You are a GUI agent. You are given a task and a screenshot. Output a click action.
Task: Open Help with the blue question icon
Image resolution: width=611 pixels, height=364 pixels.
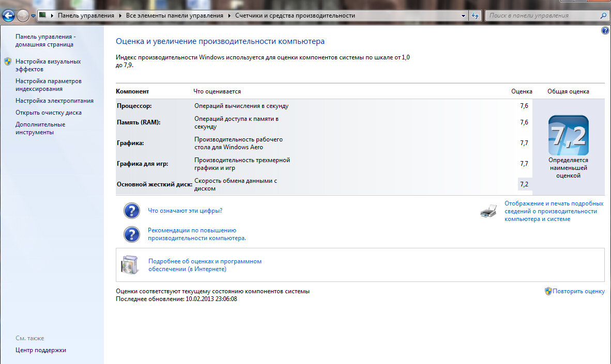coord(605,30)
